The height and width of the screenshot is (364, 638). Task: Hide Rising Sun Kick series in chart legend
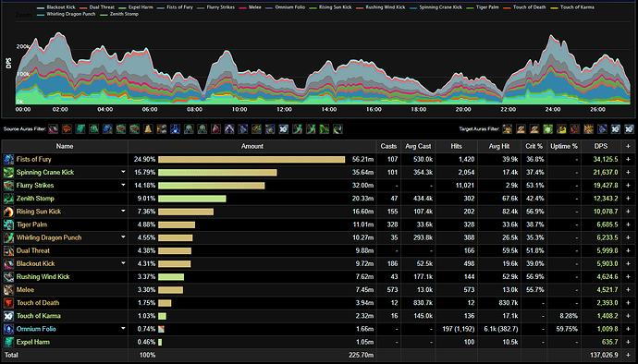(x=330, y=7)
